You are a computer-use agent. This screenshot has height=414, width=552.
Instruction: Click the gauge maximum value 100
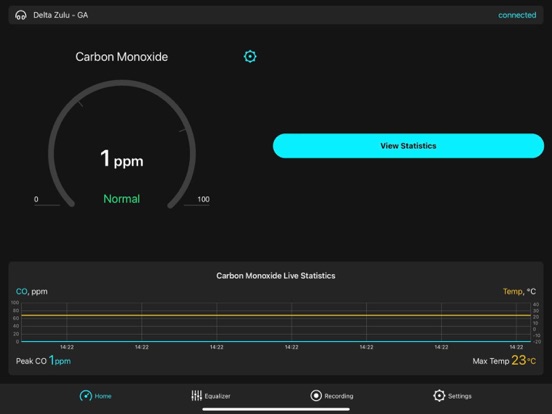(203, 199)
